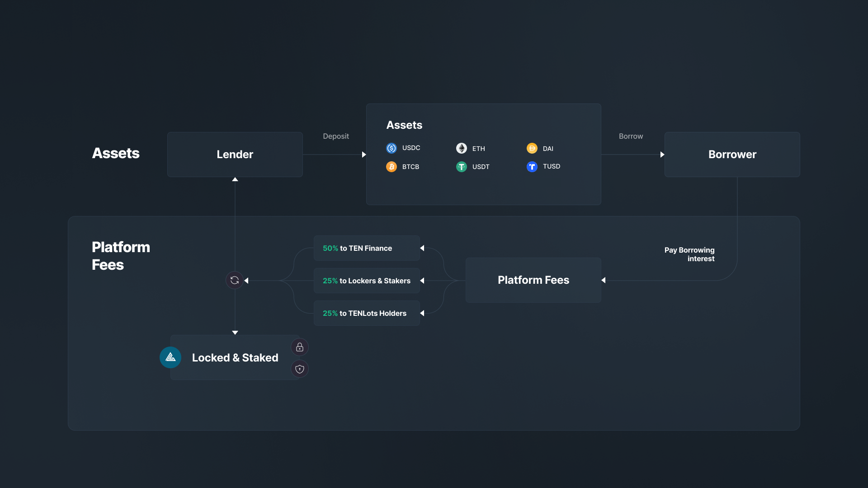Click the ETH ethereum icon
This screenshot has height=488, width=868.
click(x=462, y=148)
